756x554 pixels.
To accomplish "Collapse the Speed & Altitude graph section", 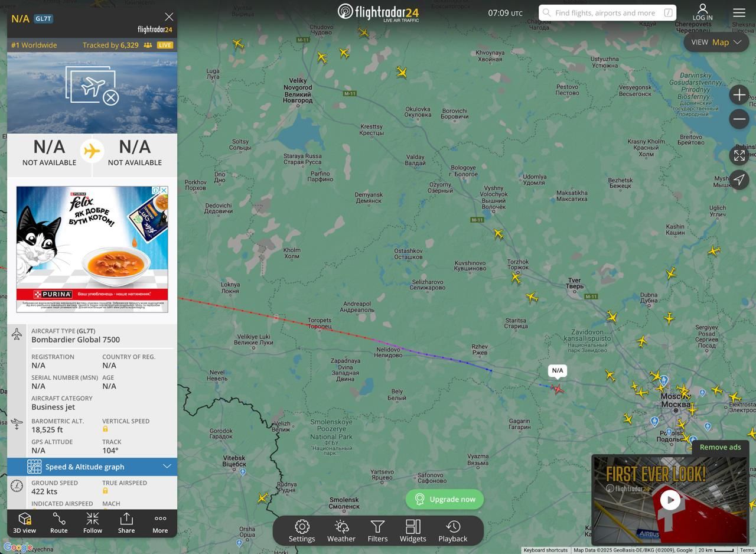I will coord(92,467).
